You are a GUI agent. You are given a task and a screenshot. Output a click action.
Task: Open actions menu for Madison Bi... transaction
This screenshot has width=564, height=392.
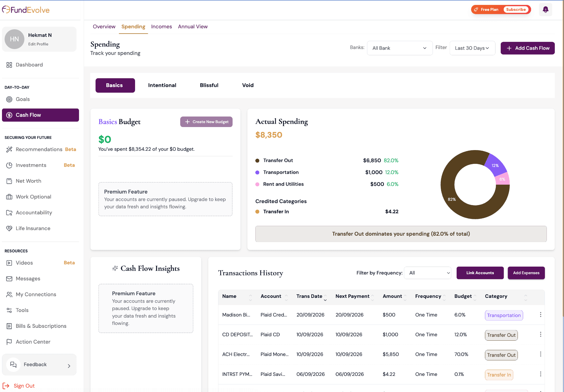click(x=541, y=315)
